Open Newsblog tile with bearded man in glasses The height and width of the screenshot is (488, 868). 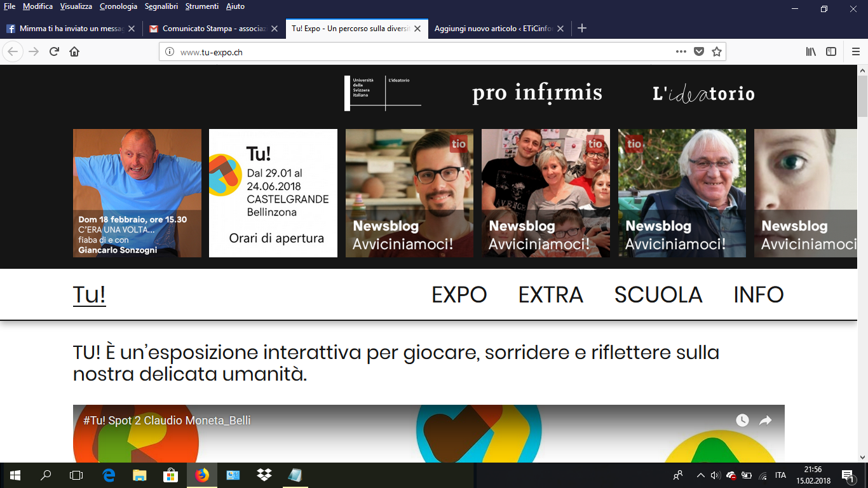point(409,193)
